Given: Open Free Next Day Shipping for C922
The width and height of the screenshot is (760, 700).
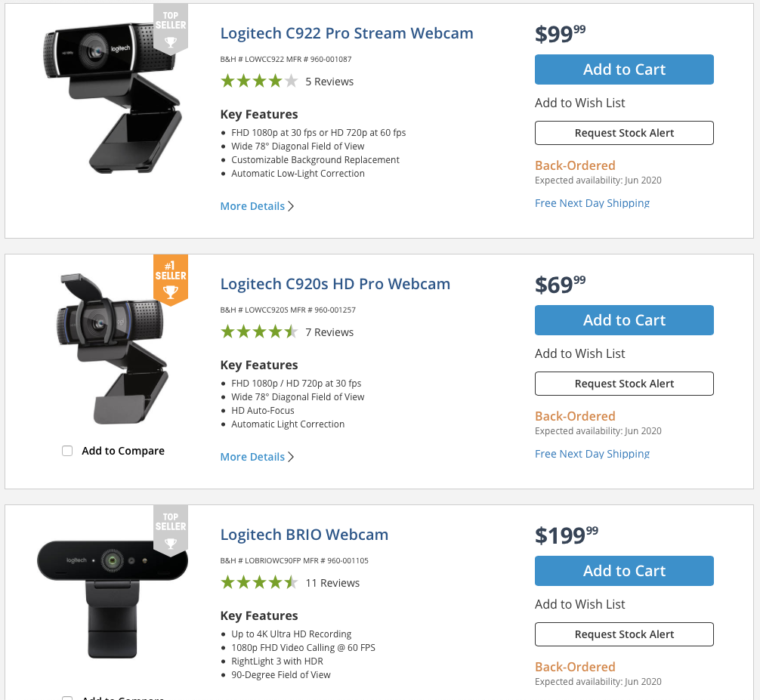Looking at the screenshot, I should point(592,203).
